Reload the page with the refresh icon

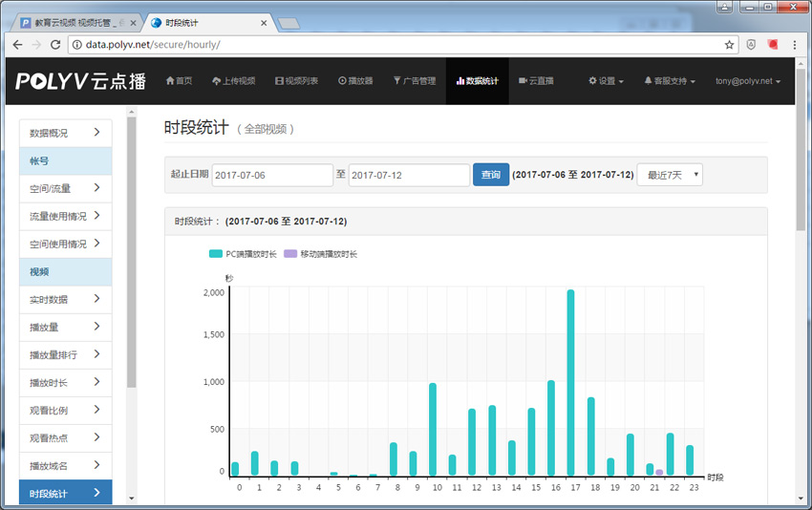click(55, 44)
